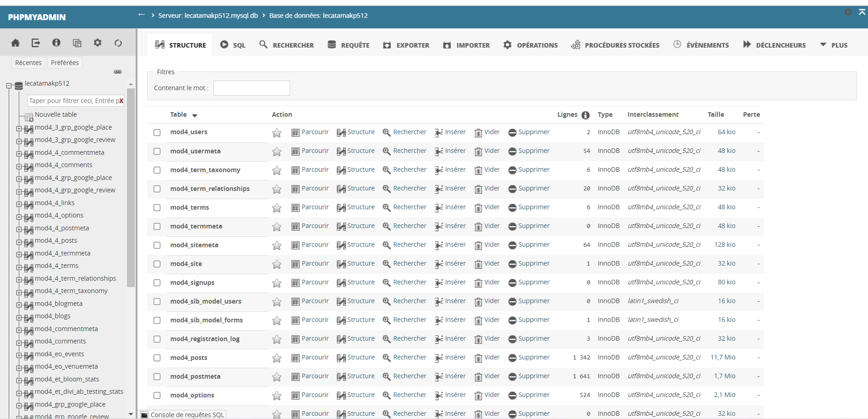Click the log out icon in sidebar

(36, 43)
